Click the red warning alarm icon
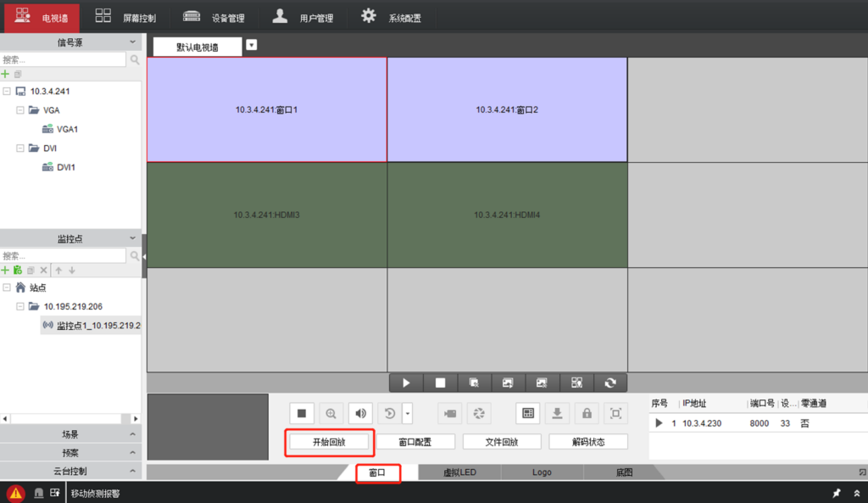This screenshot has height=503, width=868. (x=16, y=494)
